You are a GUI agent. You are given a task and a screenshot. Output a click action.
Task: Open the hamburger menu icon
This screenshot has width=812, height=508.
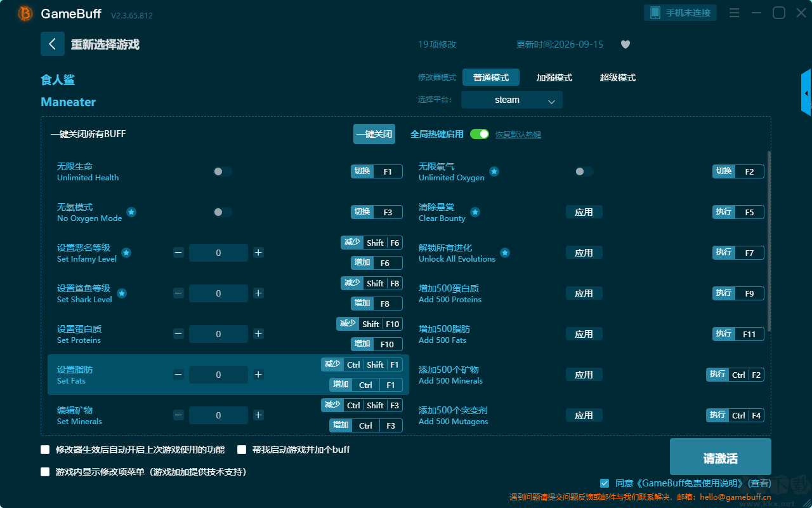[734, 13]
